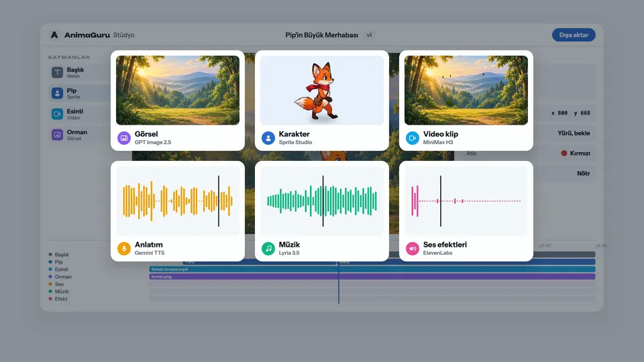Screen dimensions: 644x362
Task: Select the Başlık track label in timeline
Action: pos(62,255)
